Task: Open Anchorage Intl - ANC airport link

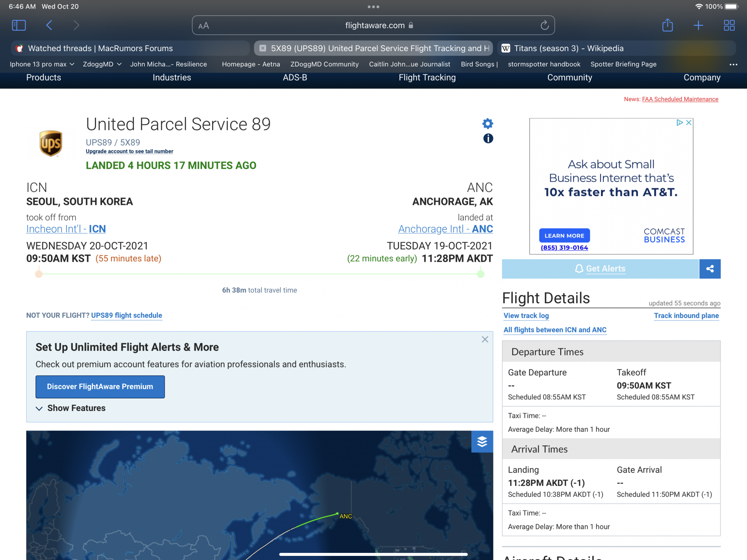Action: (446, 229)
